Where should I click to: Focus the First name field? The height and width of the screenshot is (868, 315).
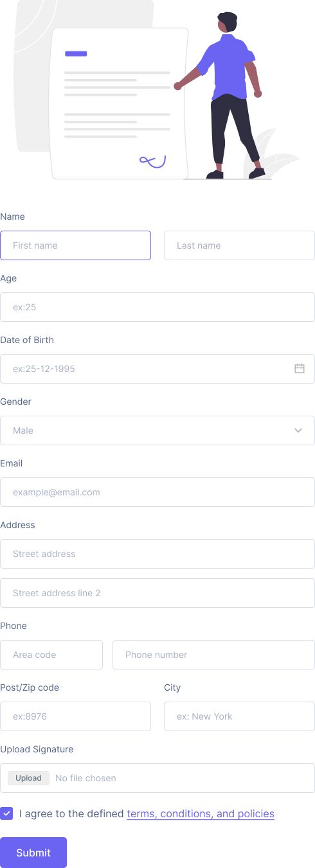[75, 245]
